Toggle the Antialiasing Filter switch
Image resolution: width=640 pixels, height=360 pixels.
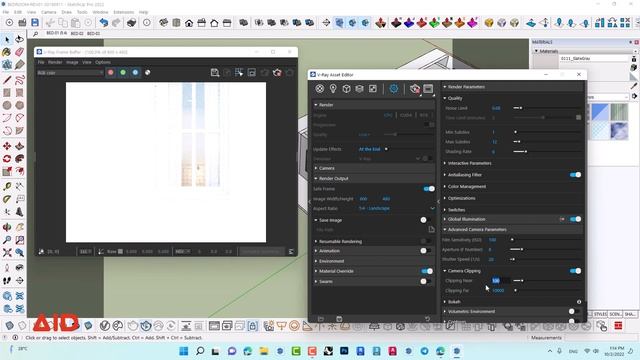575,175
